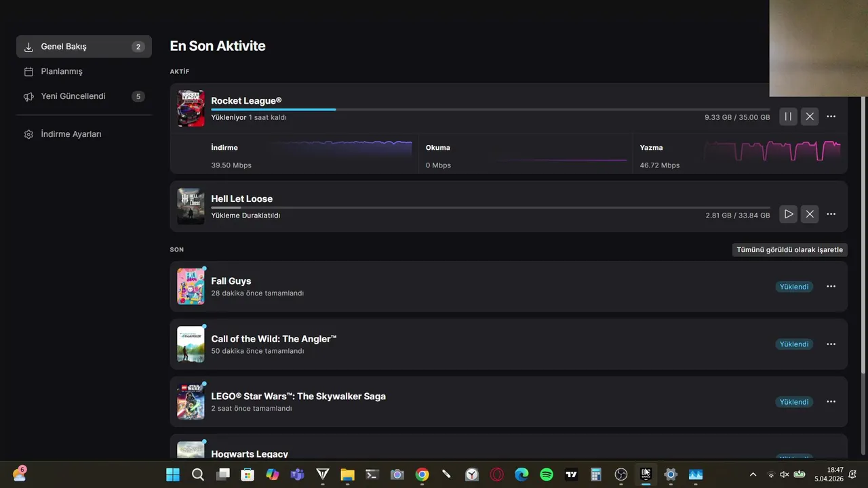The image size is (868, 488).
Task: Click the '39.50 Mbps' download speed value
Action: pyautogui.click(x=231, y=165)
